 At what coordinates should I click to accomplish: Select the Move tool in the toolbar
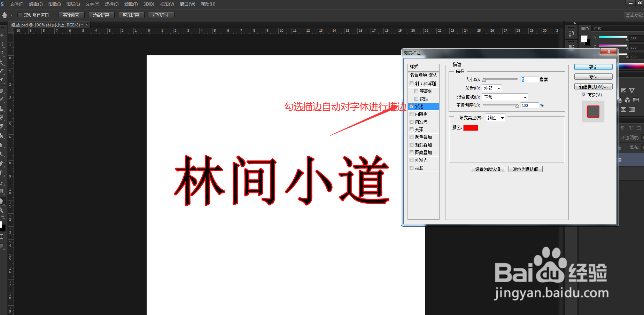pos(2,35)
